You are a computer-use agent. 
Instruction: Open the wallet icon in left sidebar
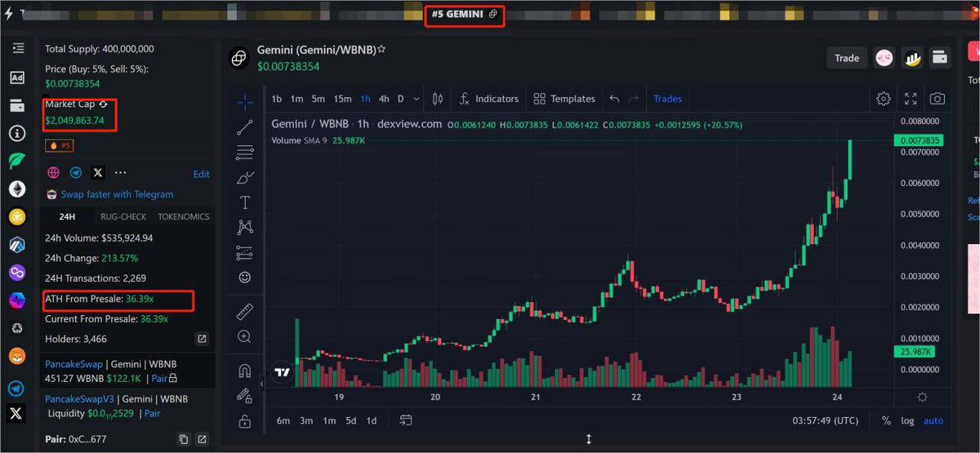[x=17, y=105]
